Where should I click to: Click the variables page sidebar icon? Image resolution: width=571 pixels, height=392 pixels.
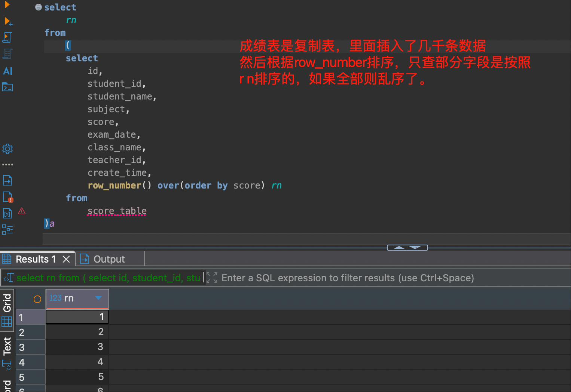7,213
